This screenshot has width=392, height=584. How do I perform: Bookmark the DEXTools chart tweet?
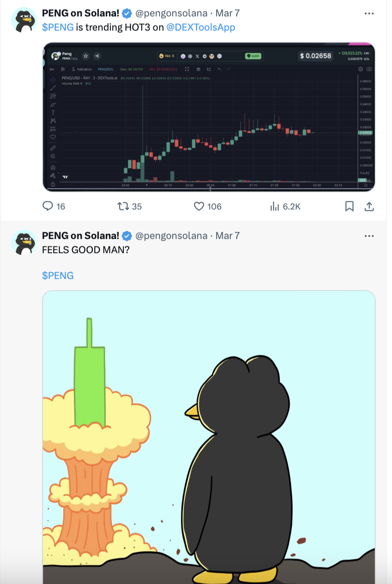click(x=349, y=206)
